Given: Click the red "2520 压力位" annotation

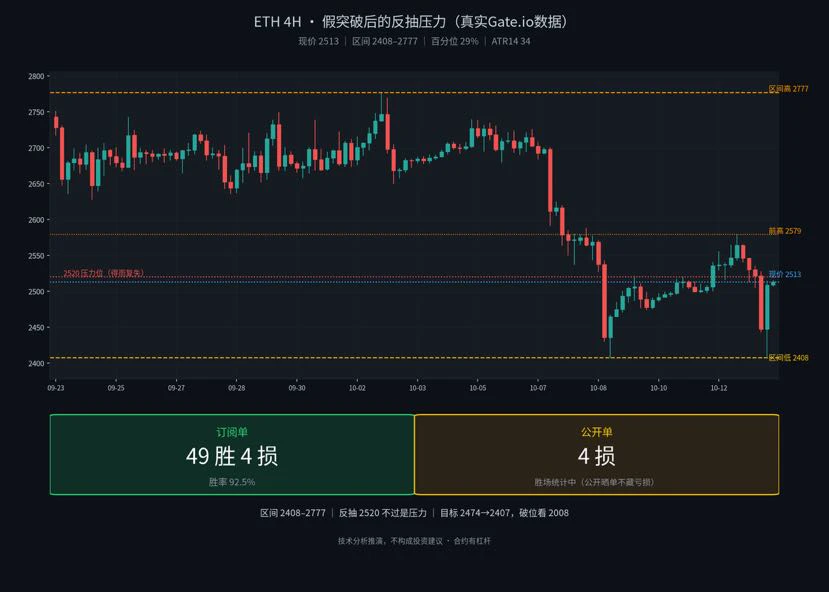Looking at the screenshot, I should coord(104,273).
